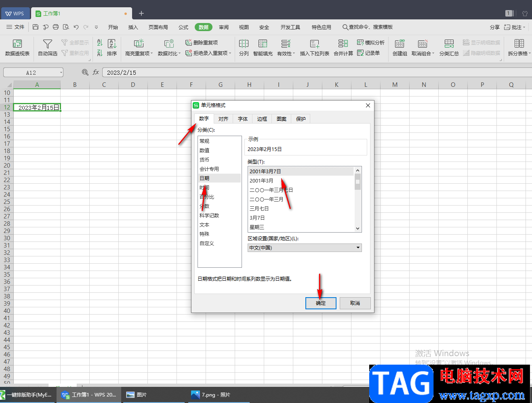Choose the 三月七日 date type
The image size is (532, 403).
[x=301, y=208]
